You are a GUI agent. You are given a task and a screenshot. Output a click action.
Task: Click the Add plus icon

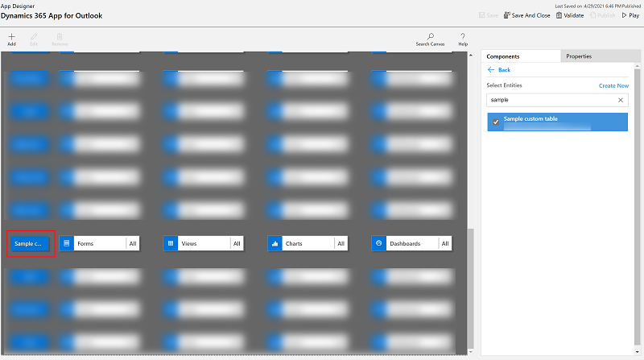11,36
